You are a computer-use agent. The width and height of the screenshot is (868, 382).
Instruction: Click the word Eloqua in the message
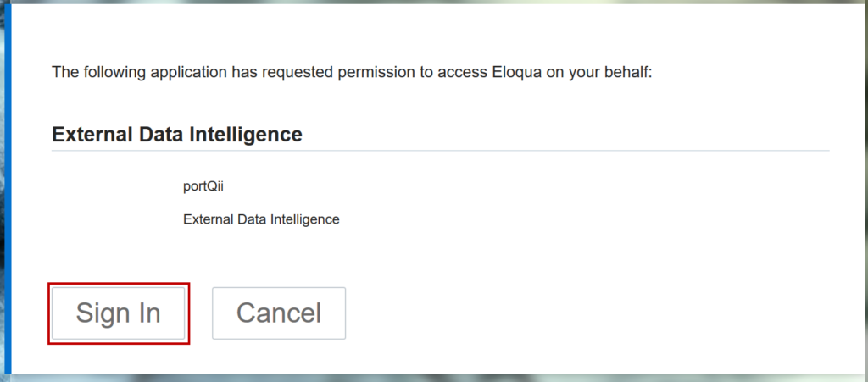514,72
